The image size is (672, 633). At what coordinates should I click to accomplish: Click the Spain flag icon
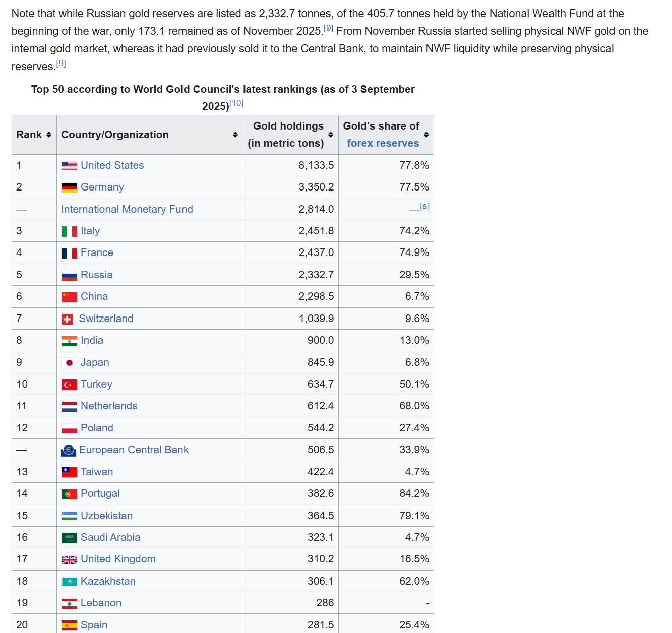69,625
